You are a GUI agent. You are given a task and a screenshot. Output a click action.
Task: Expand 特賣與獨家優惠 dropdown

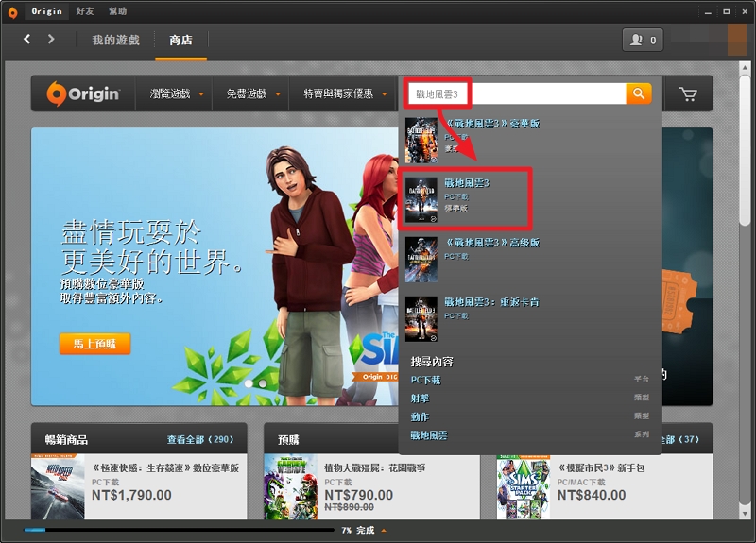[344, 94]
